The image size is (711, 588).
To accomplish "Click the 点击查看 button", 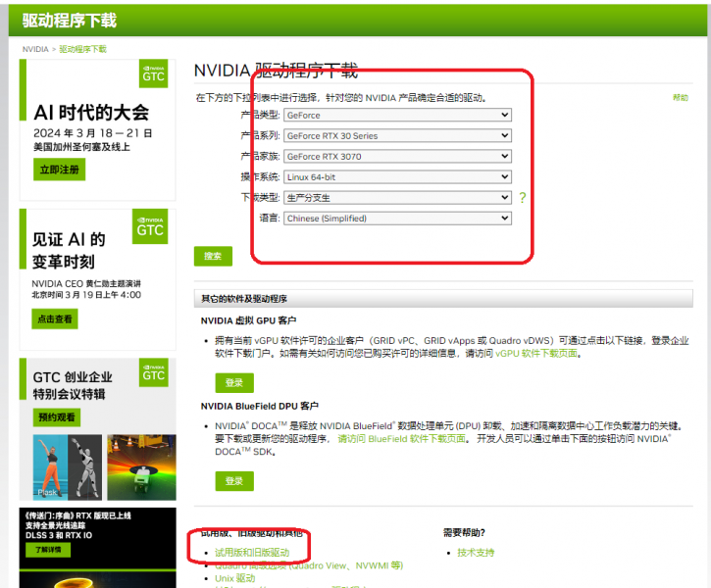I will 55,318.
